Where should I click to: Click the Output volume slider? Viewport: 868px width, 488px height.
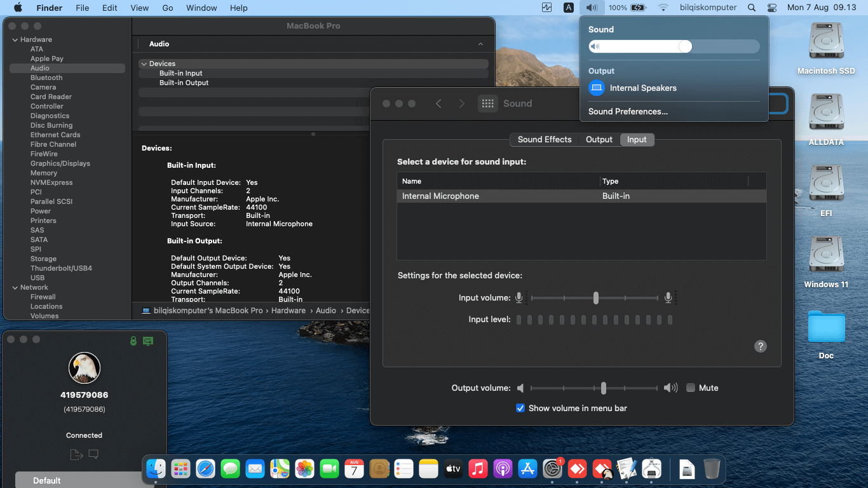click(595, 388)
